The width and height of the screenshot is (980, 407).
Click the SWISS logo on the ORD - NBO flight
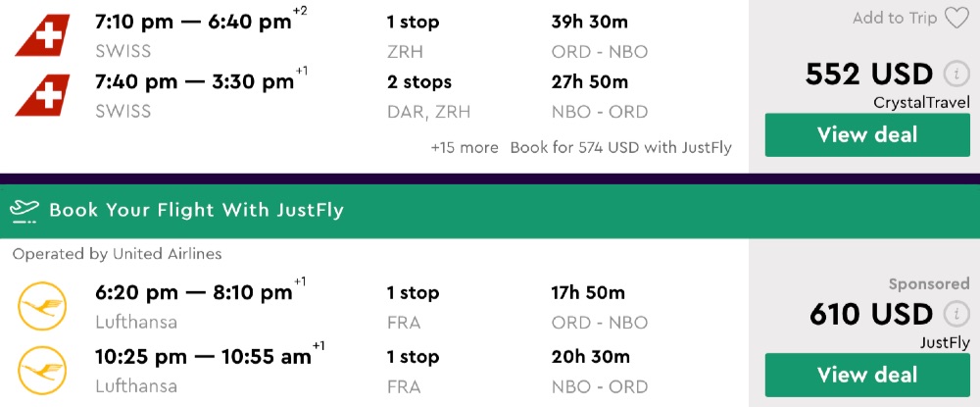click(x=42, y=35)
